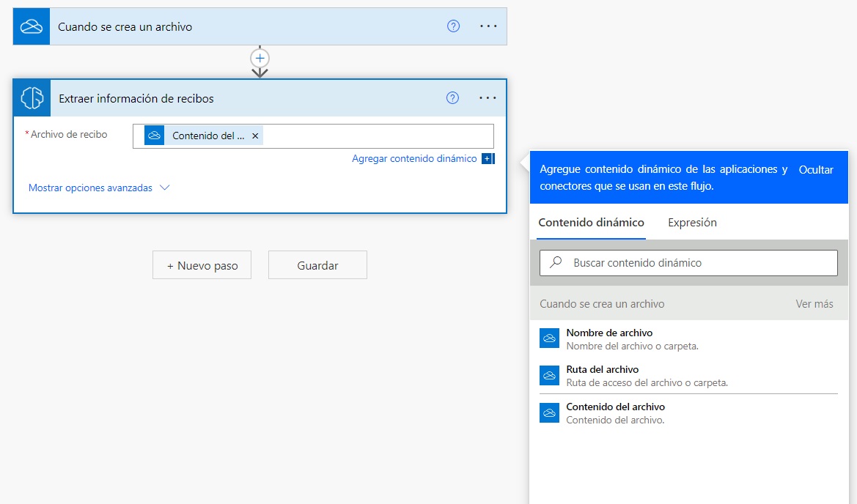Click the 'Extraer información de recibos' action title
857x504 pixels.
136,99
